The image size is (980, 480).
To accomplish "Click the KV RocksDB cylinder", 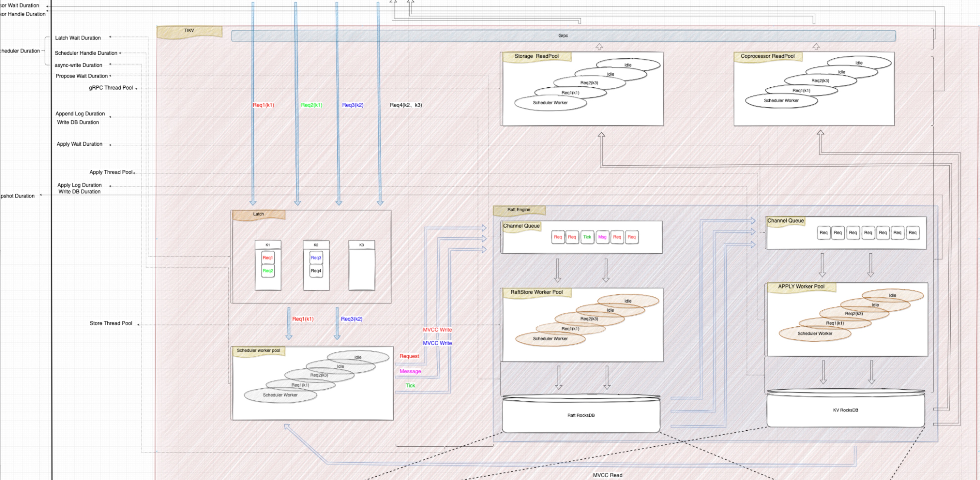I will tap(845, 410).
